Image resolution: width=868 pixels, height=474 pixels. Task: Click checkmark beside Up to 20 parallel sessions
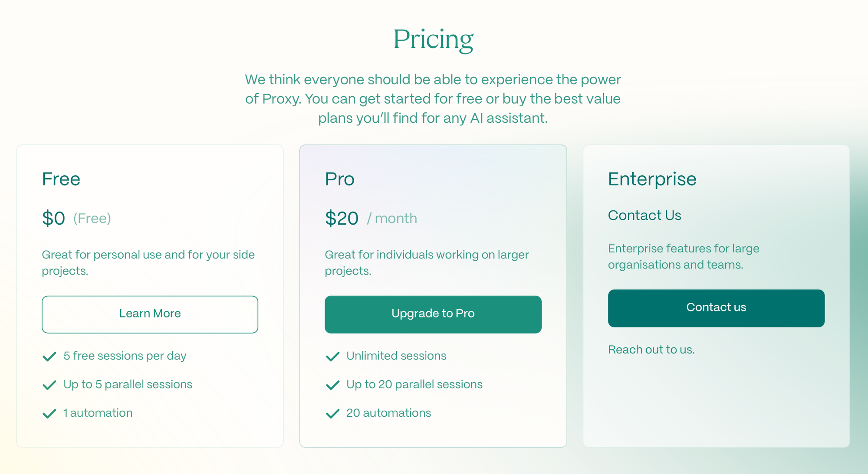[332, 385]
